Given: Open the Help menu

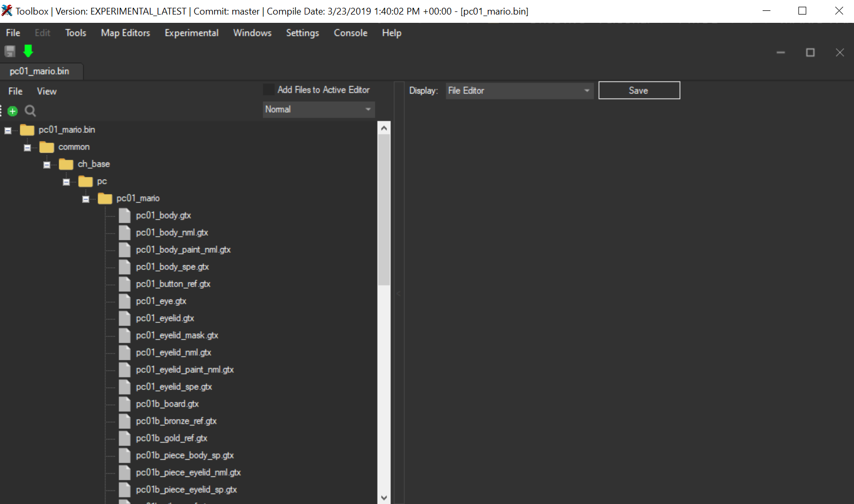Looking at the screenshot, I should click(x=392, y=33).
